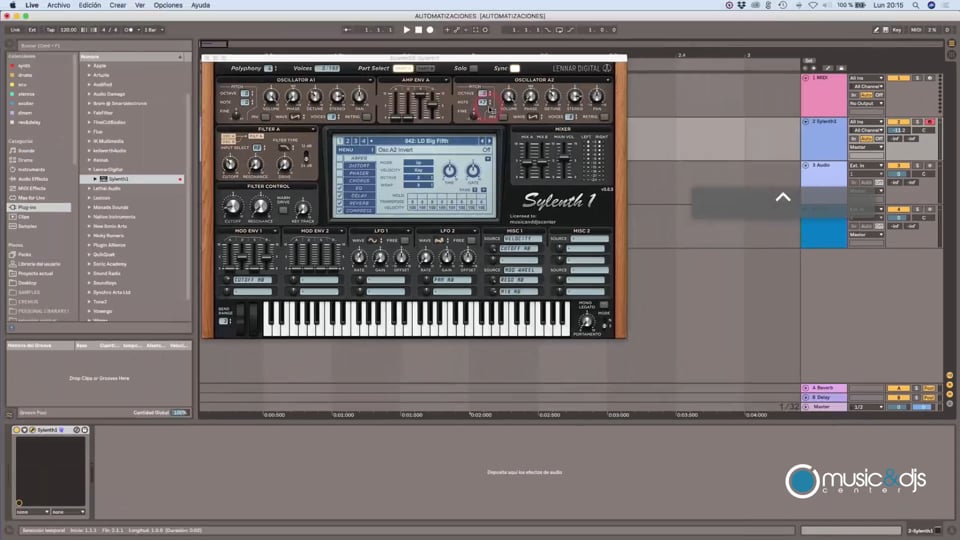The image size is (960, 540).
Task: Expand the Arturia plug-in folder
Action: tap(89, 75)
